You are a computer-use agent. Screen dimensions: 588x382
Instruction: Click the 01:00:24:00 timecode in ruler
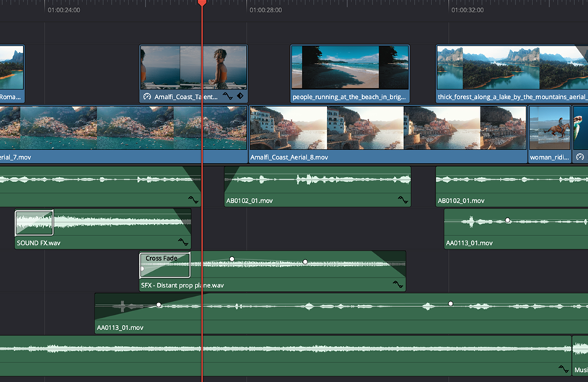pyautogui.click(x=63, y=10)
